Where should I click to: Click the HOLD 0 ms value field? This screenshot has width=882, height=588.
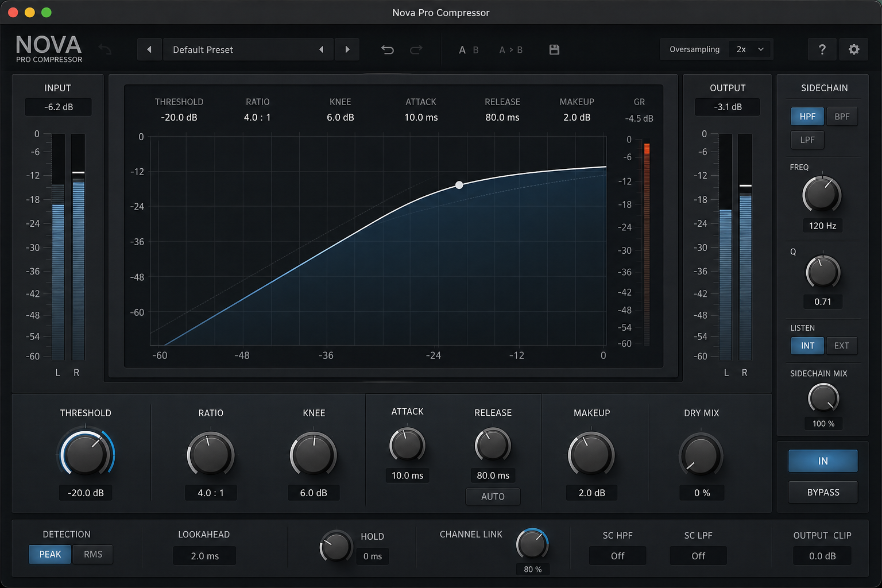[x=373, y=556]
